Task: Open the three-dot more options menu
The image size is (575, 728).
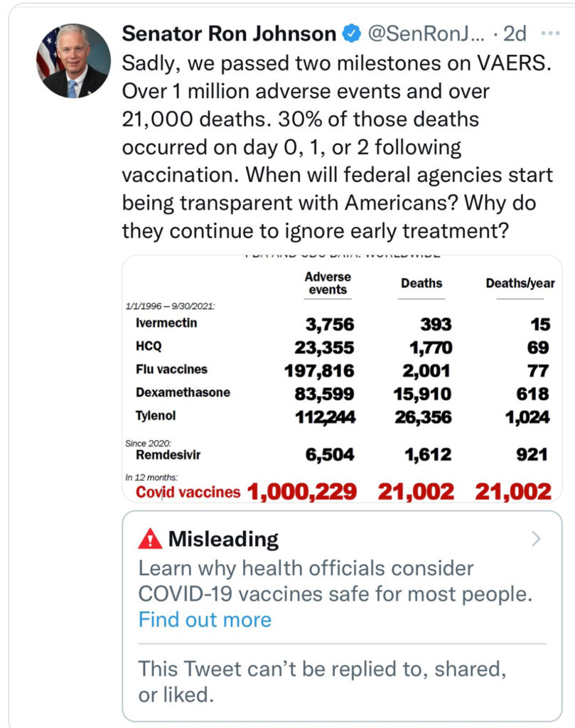Action: (x=550, y=33)
